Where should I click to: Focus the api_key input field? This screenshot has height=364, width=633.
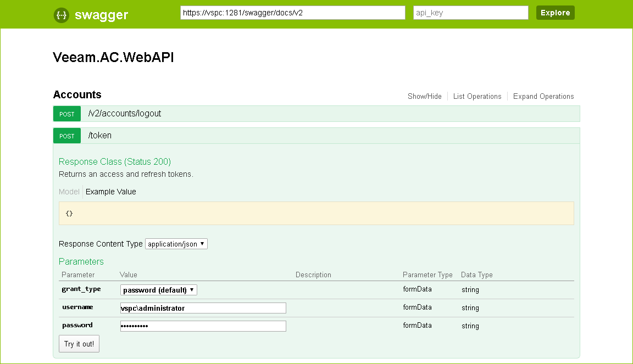point(471,13)
